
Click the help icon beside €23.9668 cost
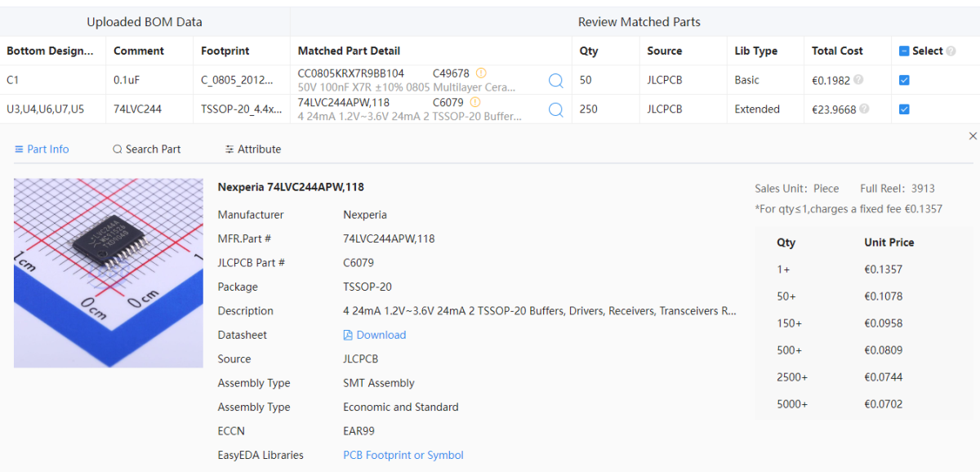point(864,109)
